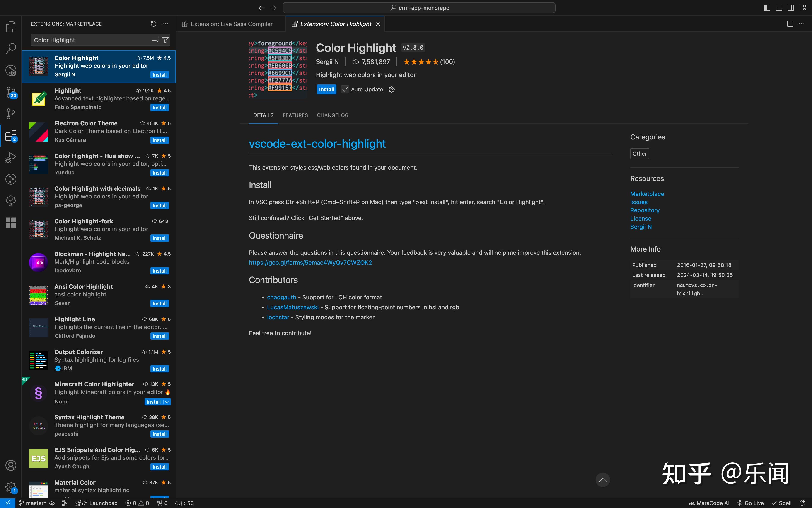Open the master branch status item
The width and height of the screenshot is (812, 508).
coord(32,503)
